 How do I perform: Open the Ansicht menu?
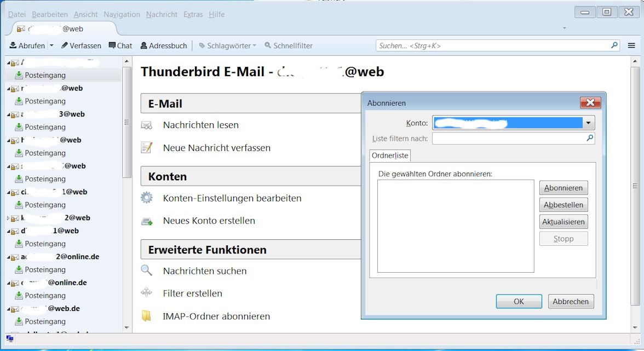pyautogui.click(x=85, y=14)
